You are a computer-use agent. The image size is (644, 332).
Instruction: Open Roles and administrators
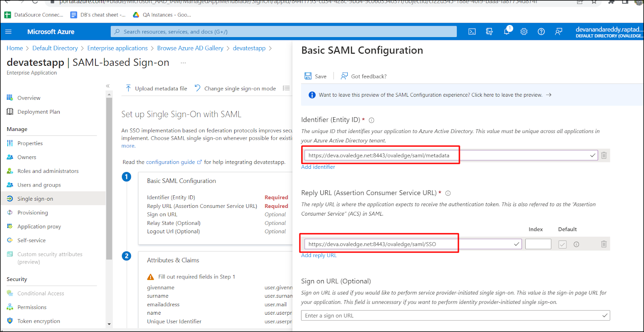click(x=48, y=171)
